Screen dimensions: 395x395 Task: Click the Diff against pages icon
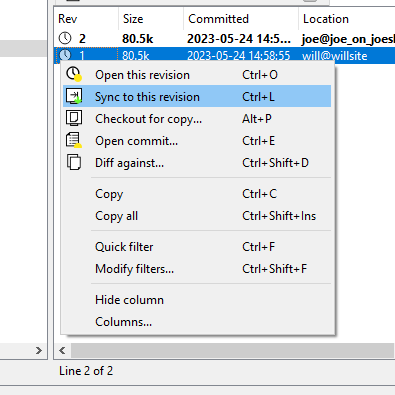74,162
